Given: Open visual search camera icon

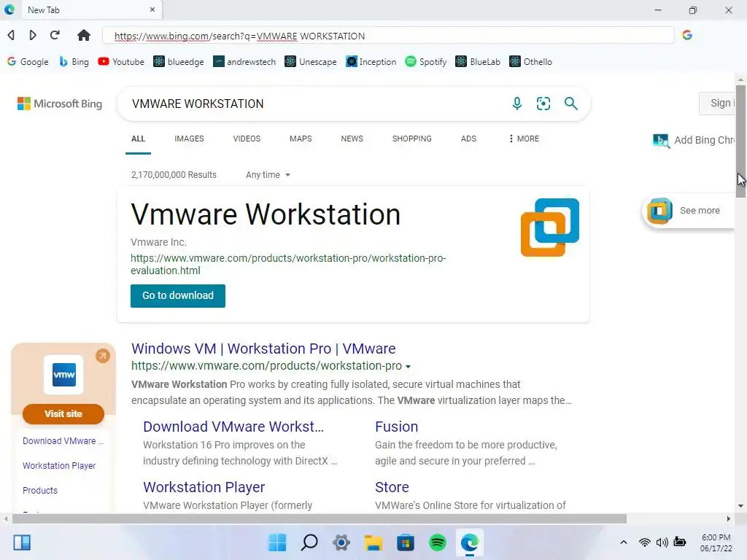Looking at the screenshot, I should [x=543, y=104].
